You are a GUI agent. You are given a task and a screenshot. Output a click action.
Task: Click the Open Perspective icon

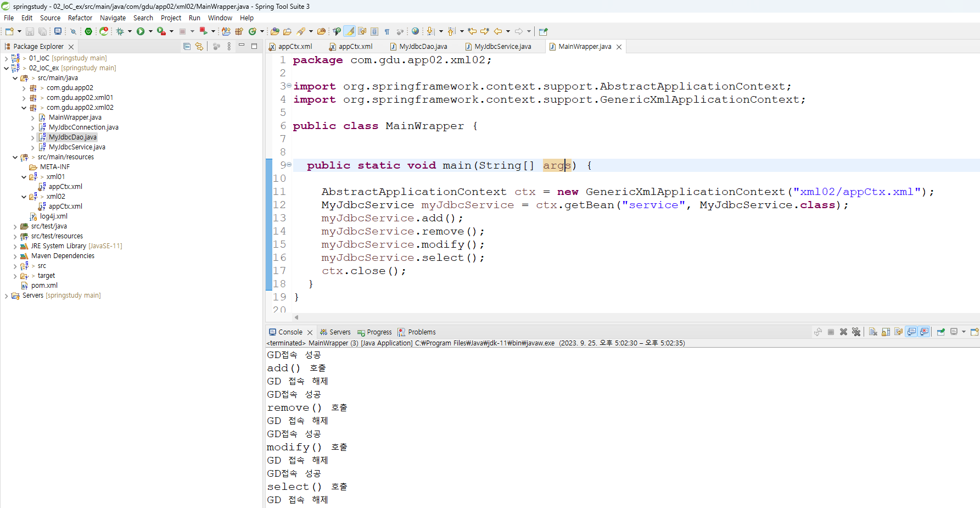pyautogui.click(x=544, y=31)
